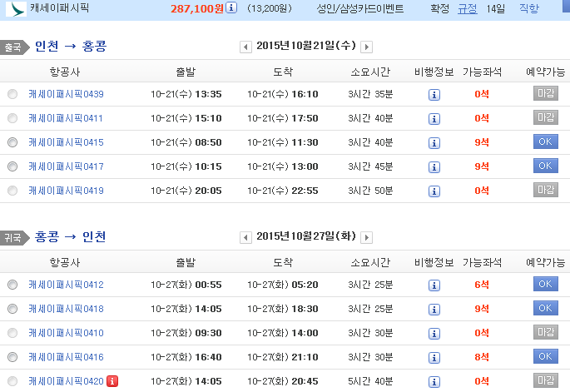
Task: Click 성인/삼성카드이벤트 fare type text
Action: (360, 8)
